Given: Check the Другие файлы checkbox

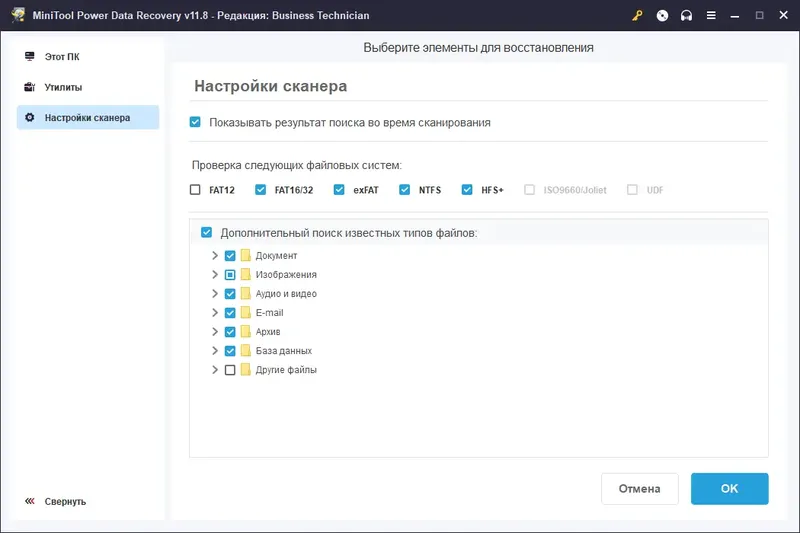Looking at the screenshot, I should point(230,370).
